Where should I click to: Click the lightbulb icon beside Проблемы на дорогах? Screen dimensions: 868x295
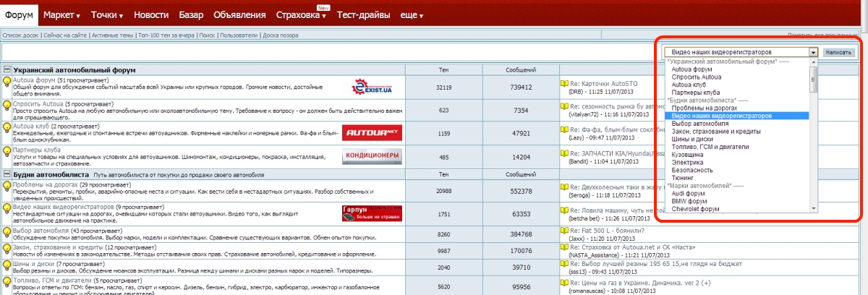7,187
